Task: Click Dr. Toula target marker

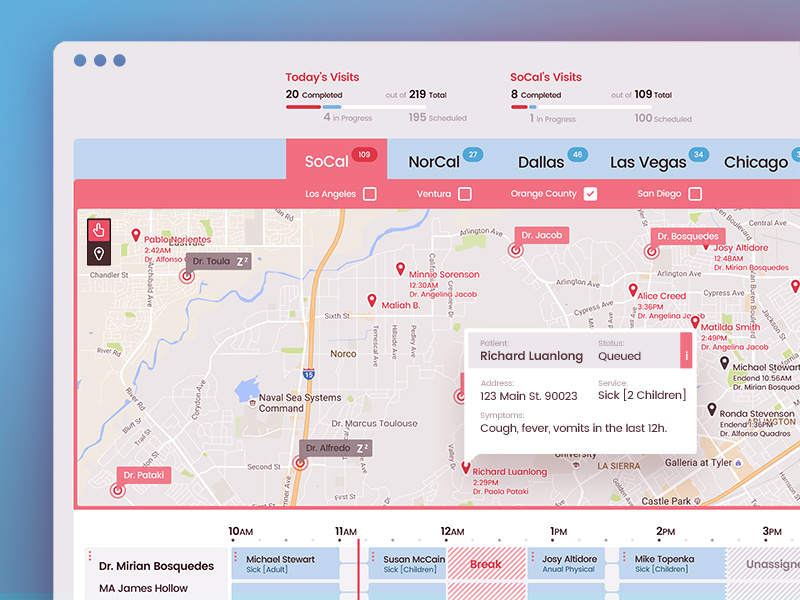Action: point(187,277)
